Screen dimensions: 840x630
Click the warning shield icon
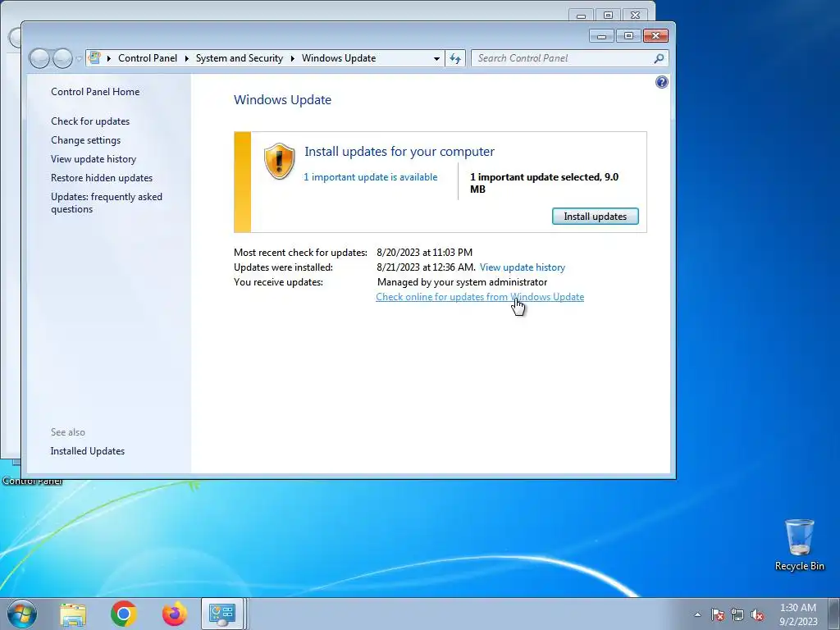click(x=279, y=162)
